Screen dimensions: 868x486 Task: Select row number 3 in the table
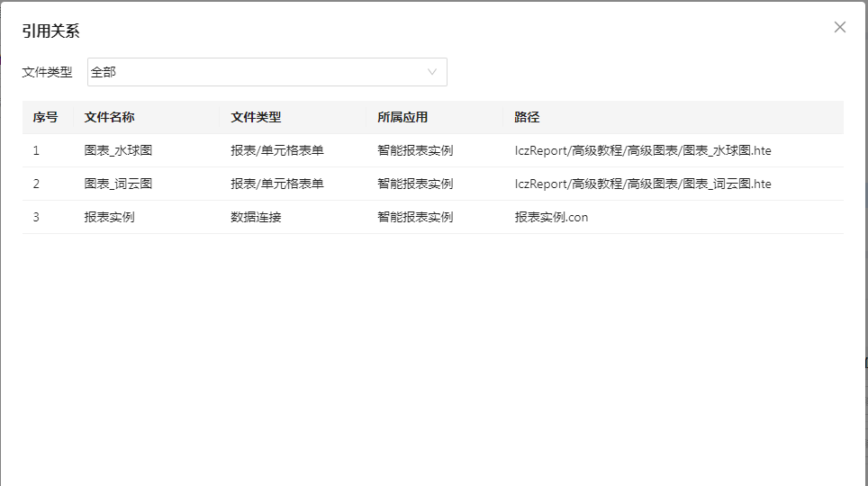[x=36, y=217]
